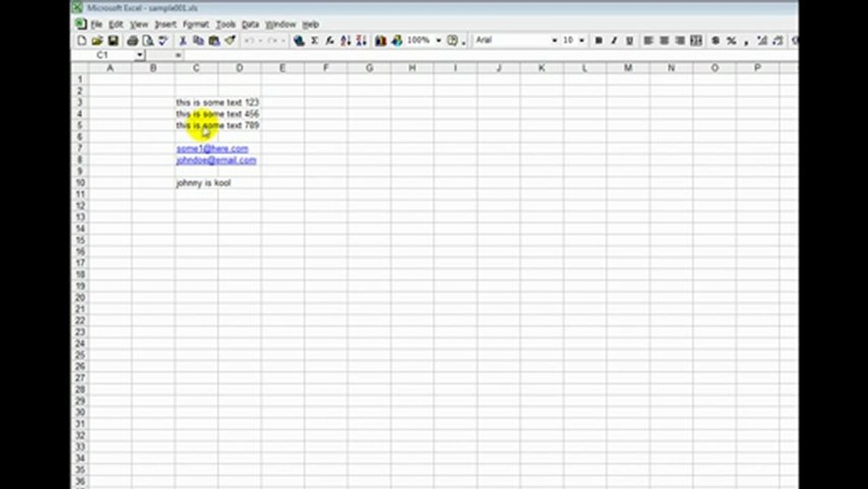Select row 20 header
868x489 pixels.
[x=80, y=298]
